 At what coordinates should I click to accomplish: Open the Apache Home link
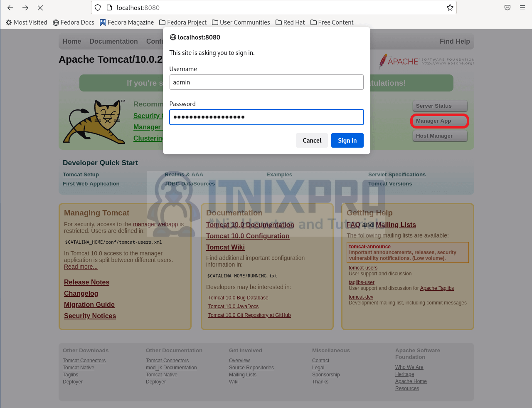pyautogui.click(x=411, y=381)
